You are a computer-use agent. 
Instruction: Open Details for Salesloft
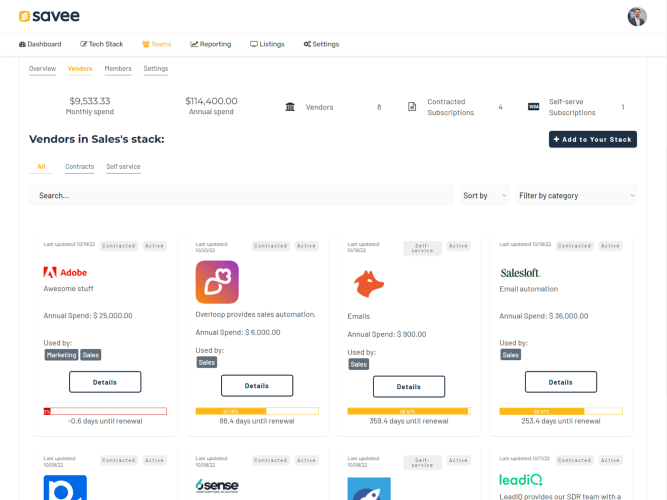pos(561,382)
